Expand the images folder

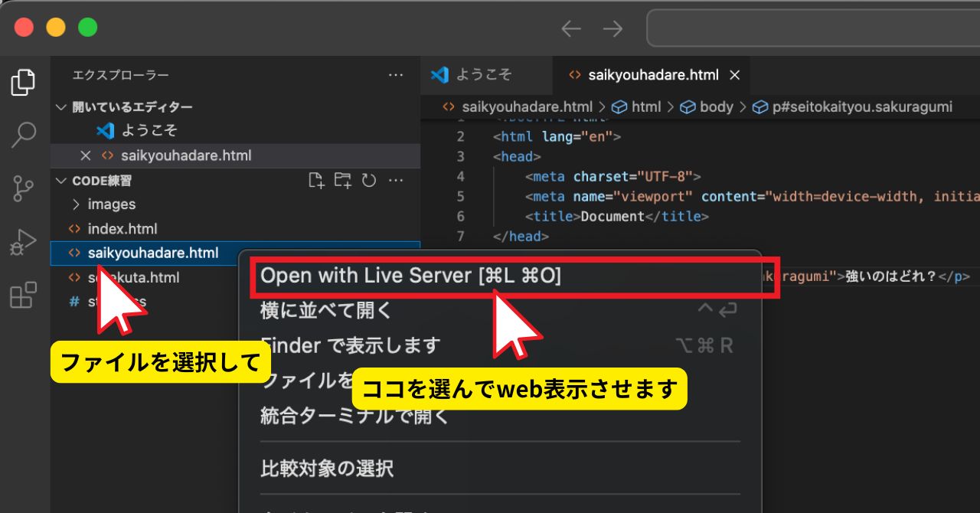[112, 204]
